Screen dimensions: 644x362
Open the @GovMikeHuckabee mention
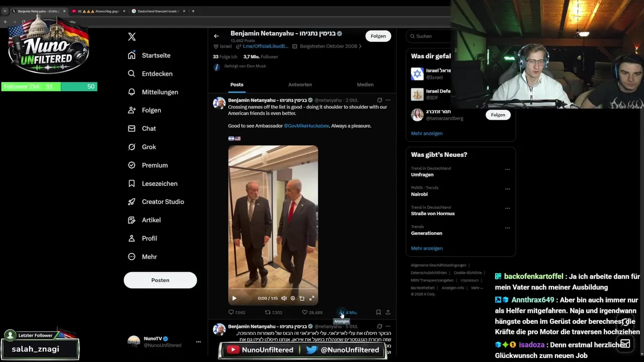tap(306, 126)
